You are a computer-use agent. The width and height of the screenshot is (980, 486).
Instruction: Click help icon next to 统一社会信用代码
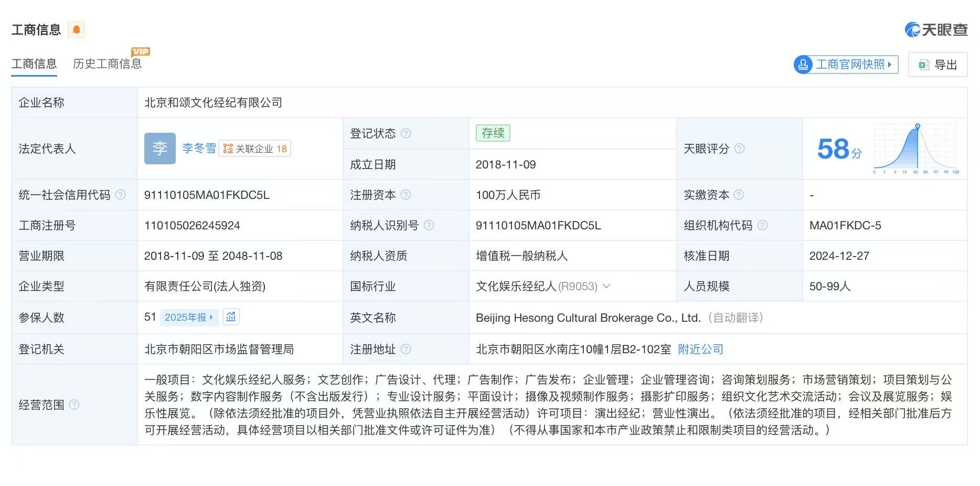121,195
